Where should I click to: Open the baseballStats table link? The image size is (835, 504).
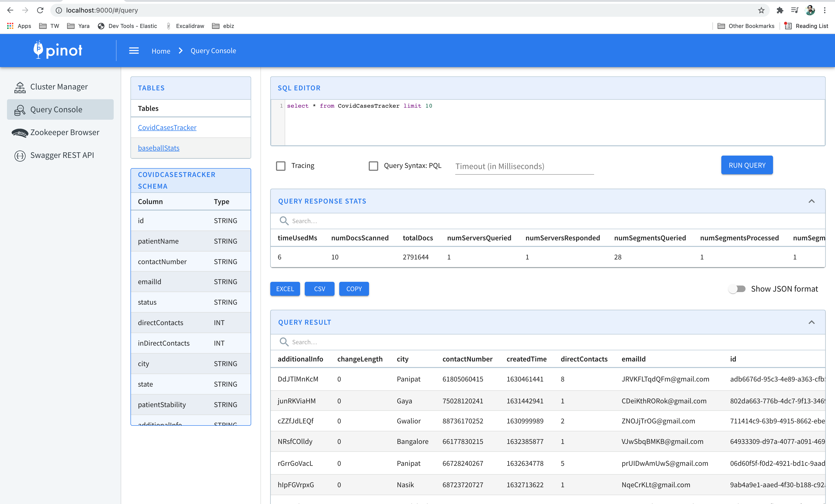[159, 148]
